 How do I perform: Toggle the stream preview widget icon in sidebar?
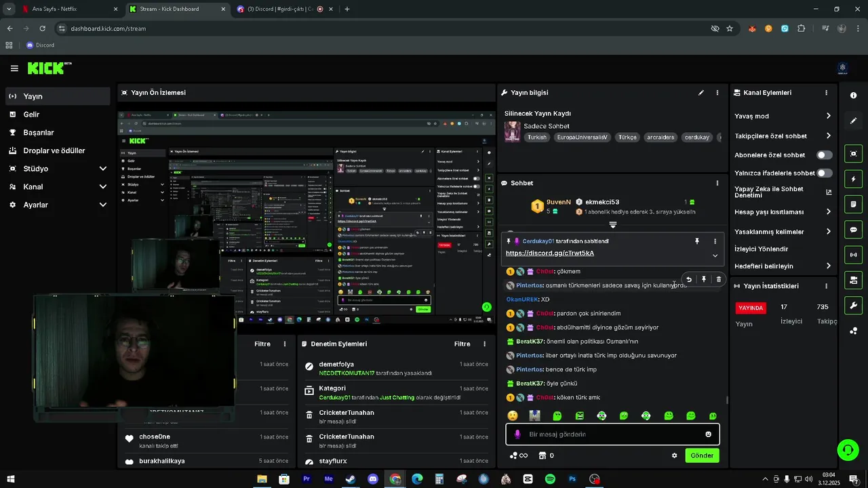coord(853,154)
